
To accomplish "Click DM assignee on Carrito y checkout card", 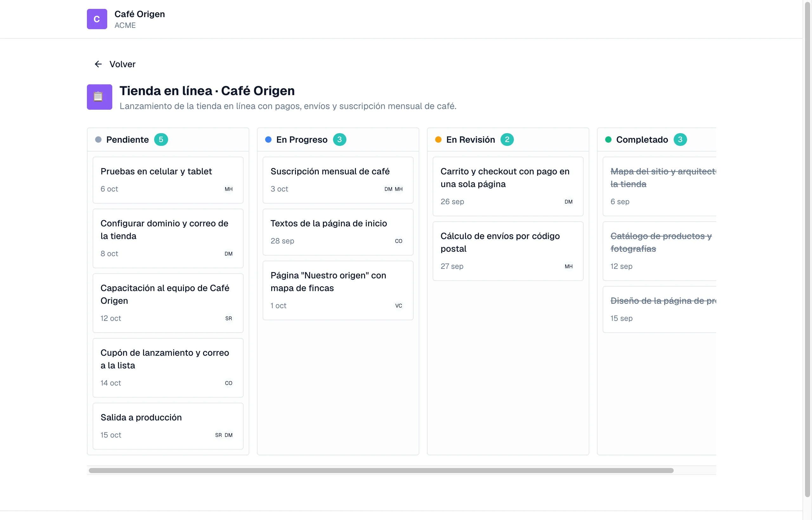I will tap(568, 202).
